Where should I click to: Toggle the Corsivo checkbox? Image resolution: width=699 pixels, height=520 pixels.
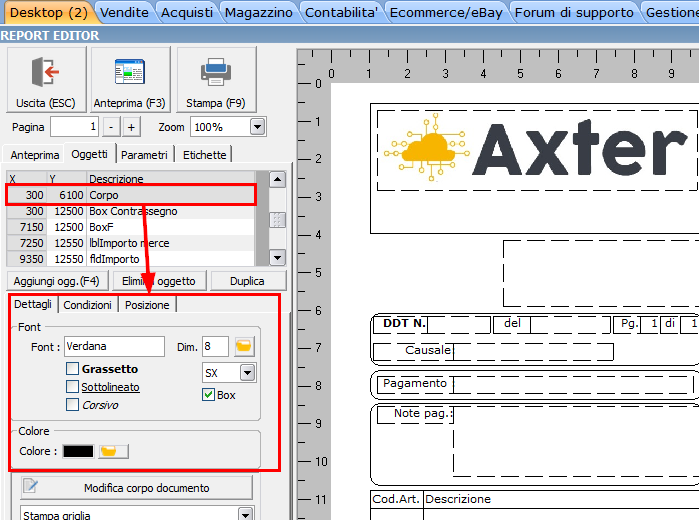[x=72, y=404]
